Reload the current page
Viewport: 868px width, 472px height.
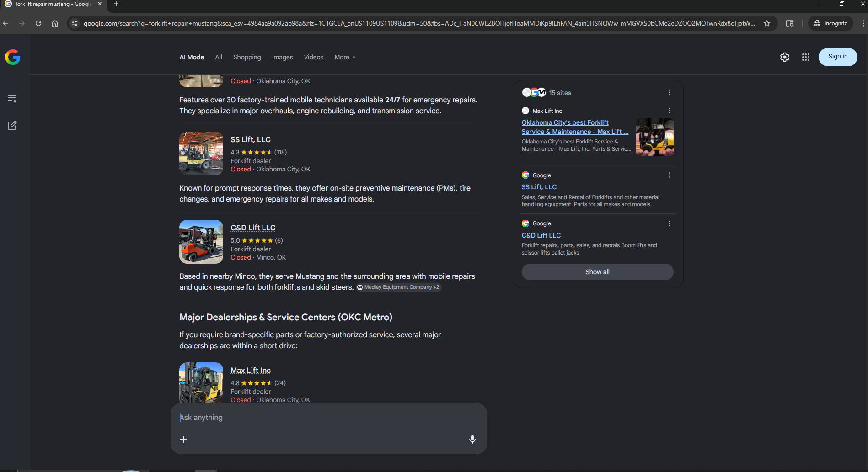(38, 23)
